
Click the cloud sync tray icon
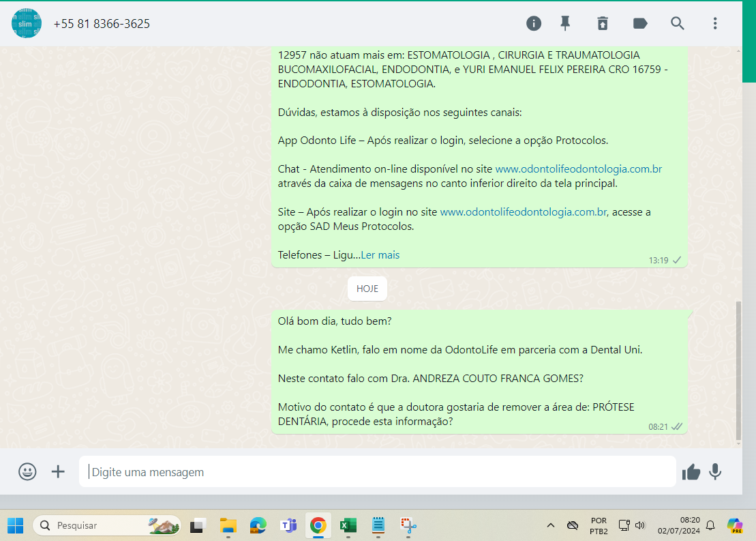click(573, 525)
